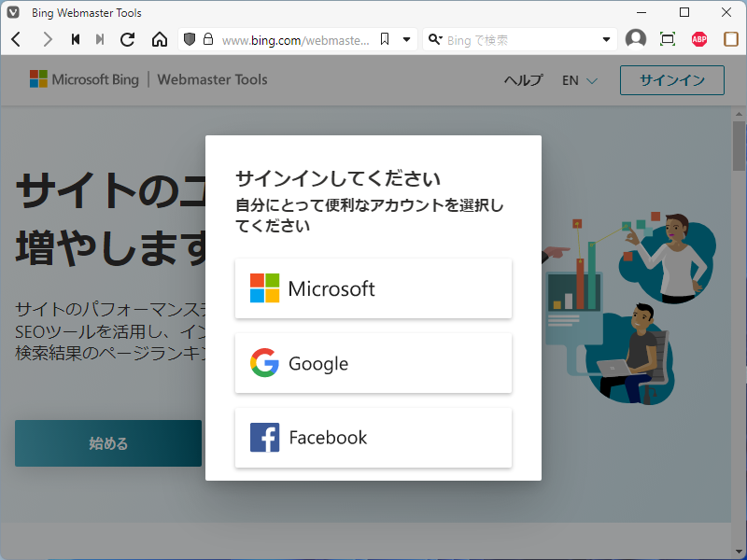Click the Facebook f logo icon

tap(265, 438)
